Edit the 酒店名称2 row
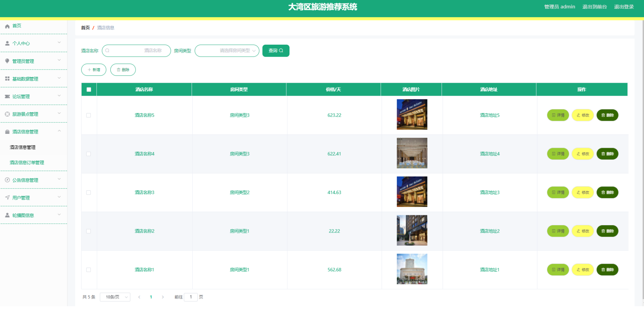Image resolution: width=644 pixels, height=309 pixels. coord(583,231)
